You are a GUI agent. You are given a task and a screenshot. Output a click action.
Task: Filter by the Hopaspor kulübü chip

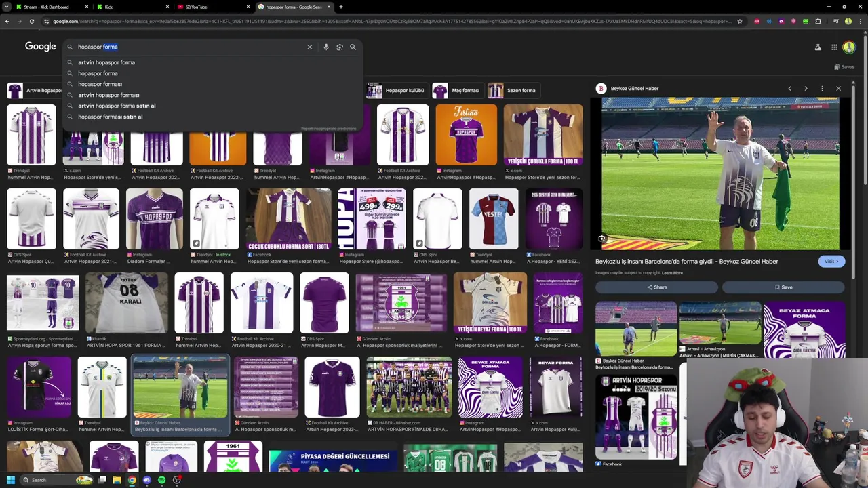397,90
